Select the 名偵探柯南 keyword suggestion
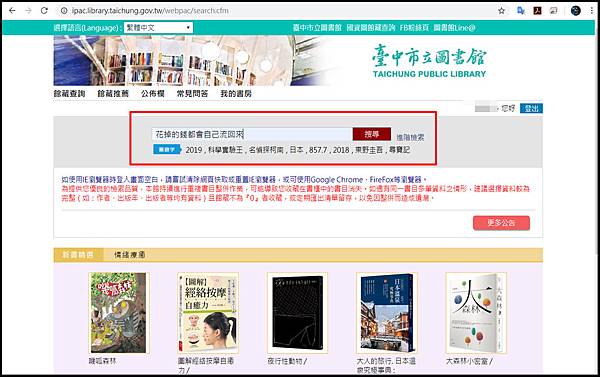 click(266, 150)
